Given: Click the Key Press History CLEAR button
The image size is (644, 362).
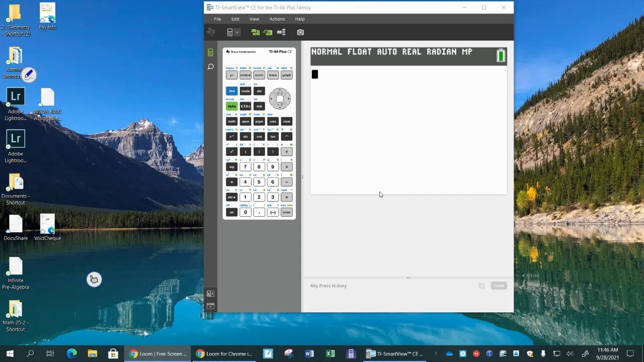Looking at the screenshot, I should 499,286.
